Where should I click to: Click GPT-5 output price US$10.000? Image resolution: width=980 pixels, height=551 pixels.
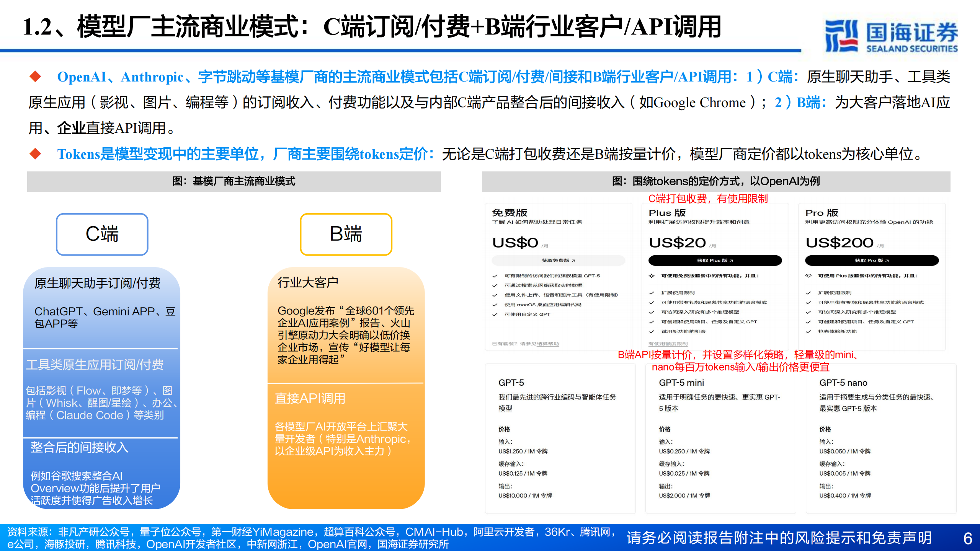(525, 496)
